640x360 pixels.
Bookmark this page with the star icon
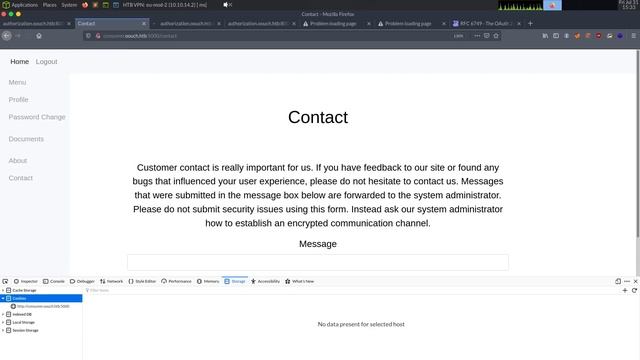coord(496,36)
